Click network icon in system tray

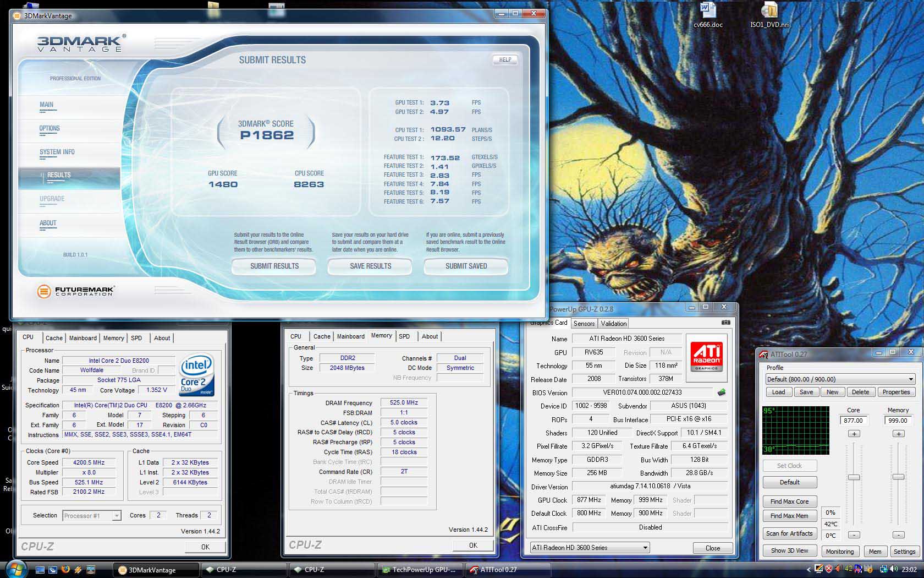pyautogui.click(x=884, y=569)
